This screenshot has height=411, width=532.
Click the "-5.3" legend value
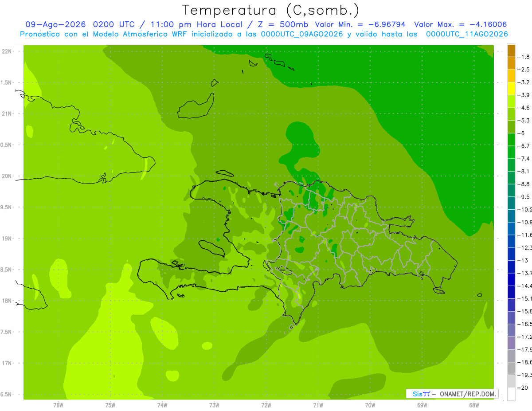point(524,121)
